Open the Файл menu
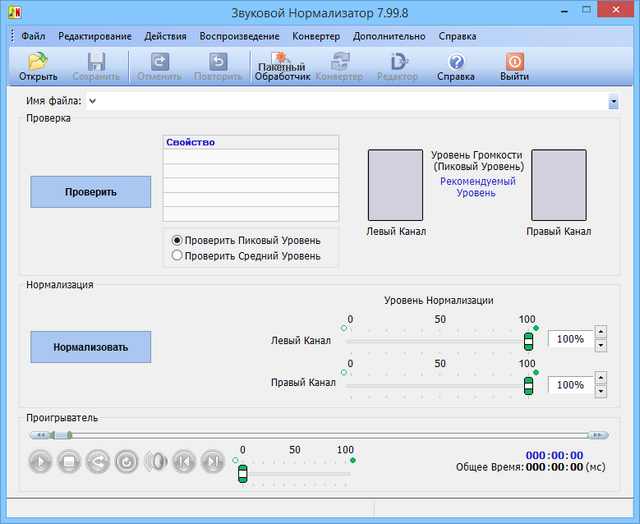 [x=32, y=36]
